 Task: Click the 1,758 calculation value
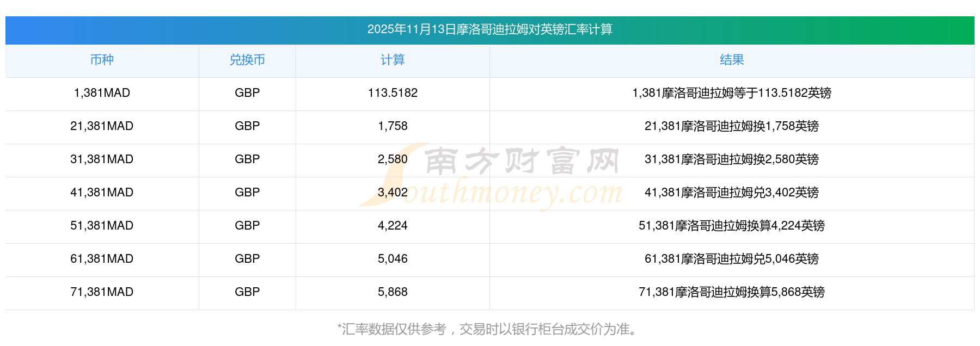(x=393, y=126)
